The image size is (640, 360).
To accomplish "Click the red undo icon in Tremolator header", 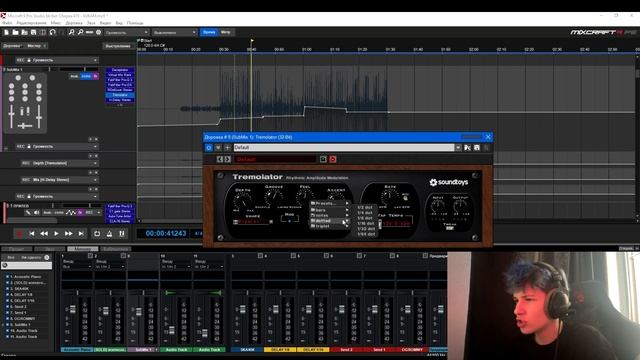I will click(333, 159).
